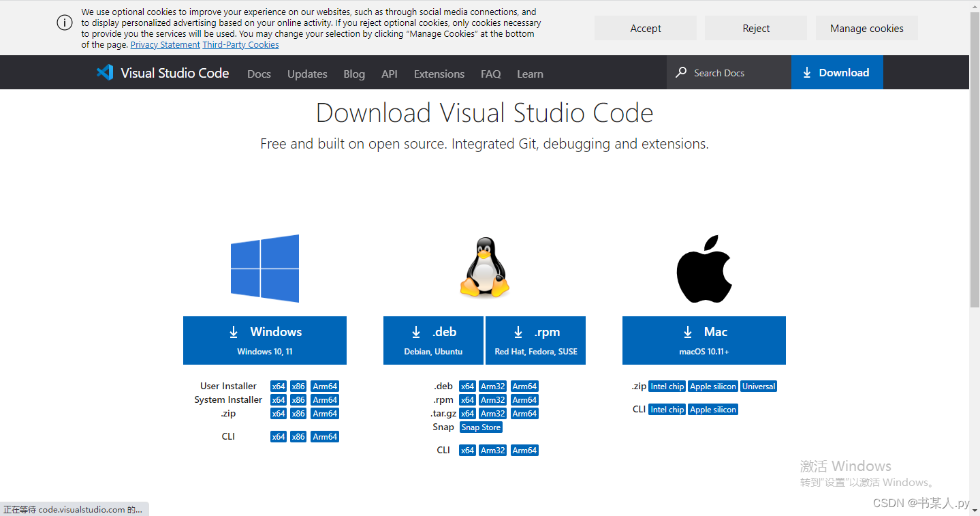
Task: Select Linux .rpm x64 download
Action: tap(467, 400)
